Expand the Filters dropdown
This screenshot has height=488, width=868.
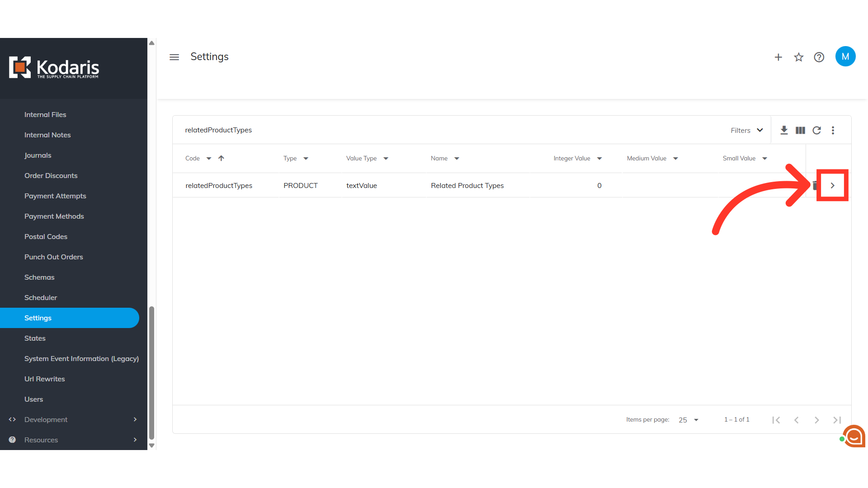(747, 130)
